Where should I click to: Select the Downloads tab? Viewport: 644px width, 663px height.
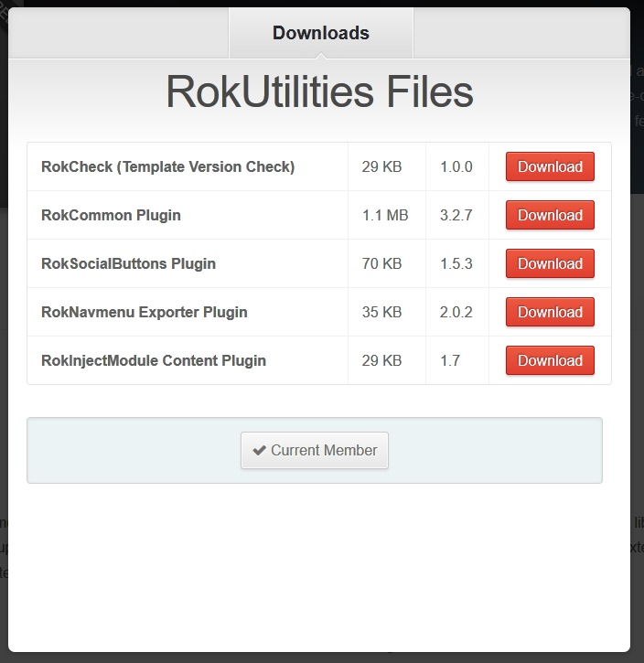(321, 33)
